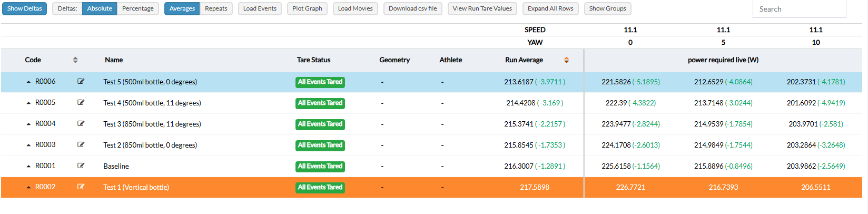The width and height of the screenshot is (868, 214).
Task: Switch deltas to Absolute mode
Action: 100,8
